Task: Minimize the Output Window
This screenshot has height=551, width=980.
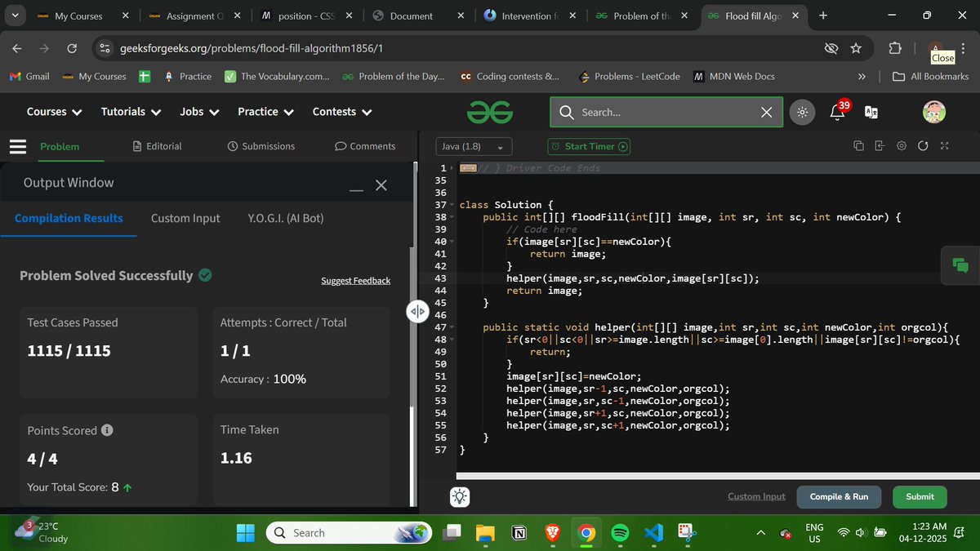Action: (x=356, y=189)
